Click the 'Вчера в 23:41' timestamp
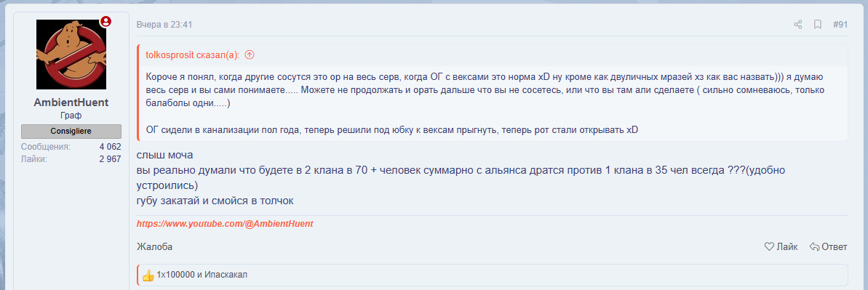This screenshot has height=290, width=868. 164,25
